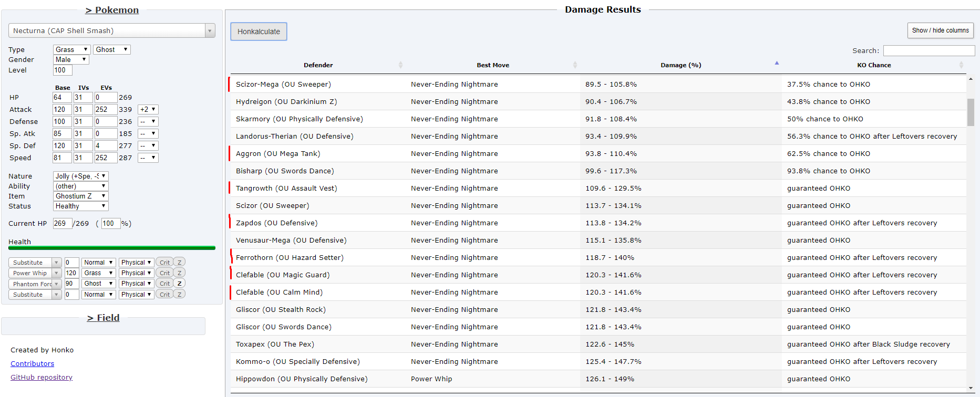Image resolution: width=980 pixels, height=397 pixels.
Task: Sort results by the KO Chance column
Action: tap(874, 65)
